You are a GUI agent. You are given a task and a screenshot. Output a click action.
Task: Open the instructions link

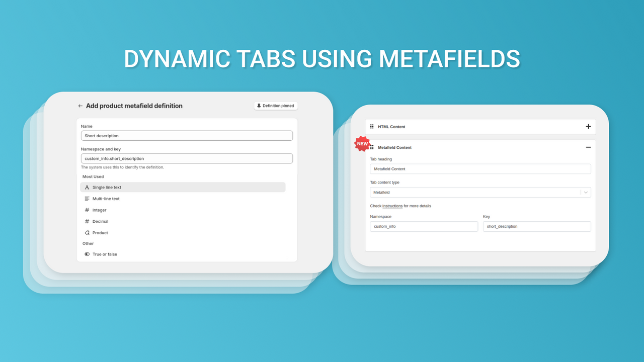tap(392, 206)
